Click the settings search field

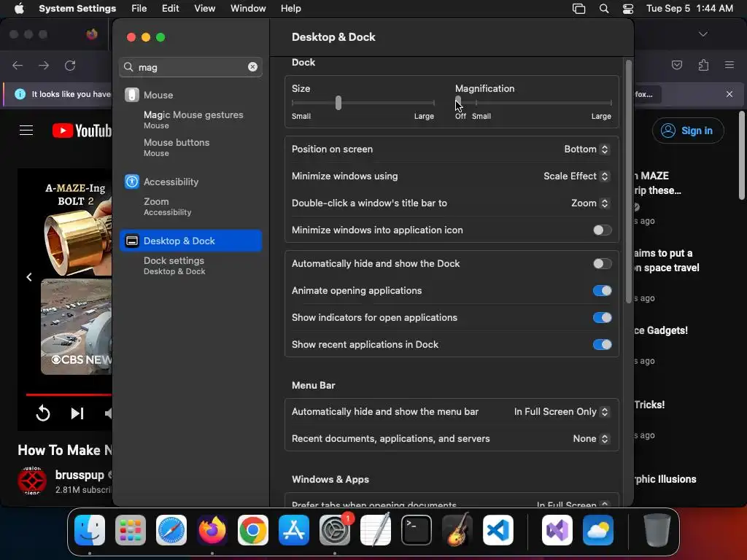pyautogui.click(x=190, y=67)
